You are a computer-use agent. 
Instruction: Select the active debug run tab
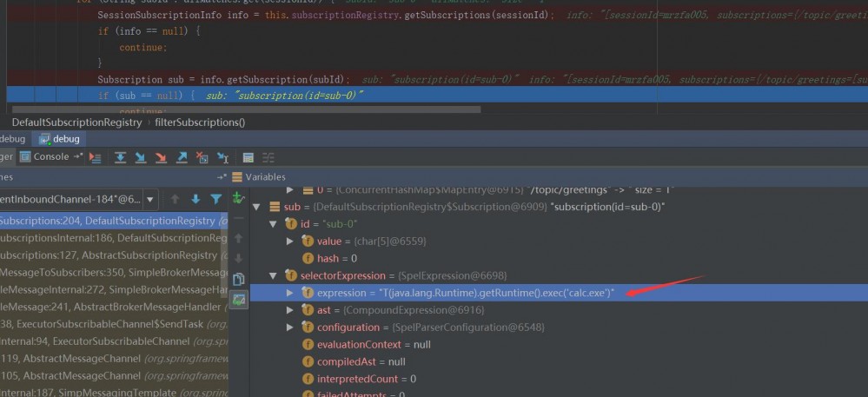pos(60,139)
